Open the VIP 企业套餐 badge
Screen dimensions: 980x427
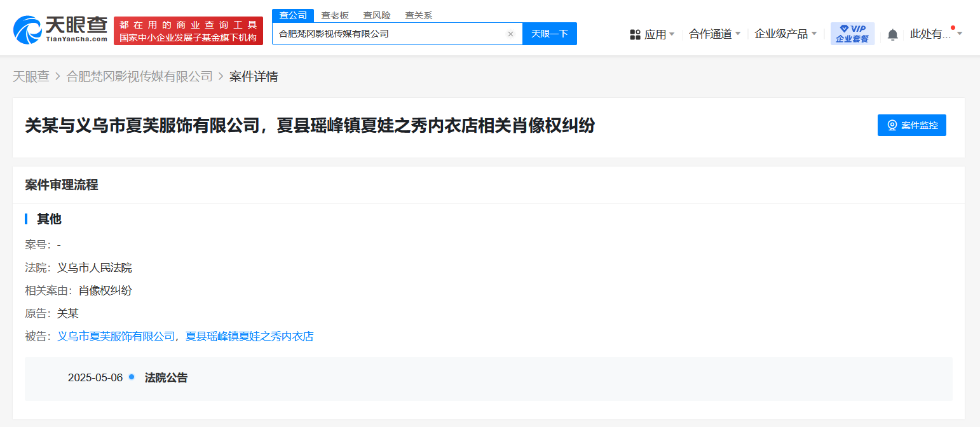pyautogui.click(x=852, y=34)
